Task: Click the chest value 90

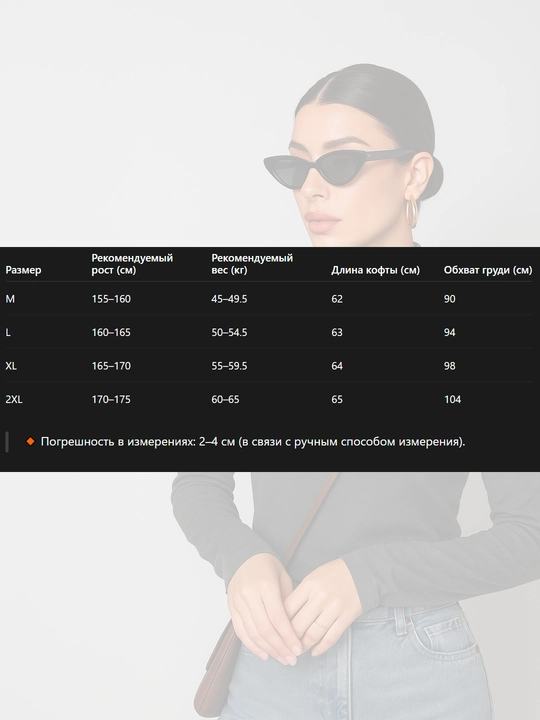Action: point(450,299)
